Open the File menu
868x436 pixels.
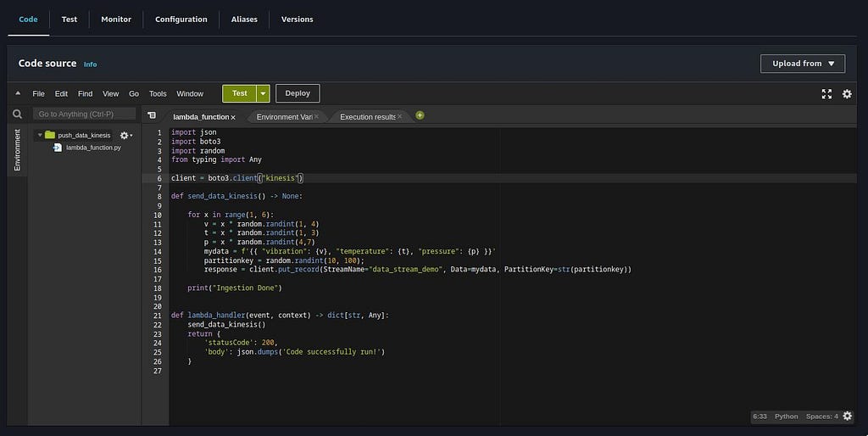38,93
